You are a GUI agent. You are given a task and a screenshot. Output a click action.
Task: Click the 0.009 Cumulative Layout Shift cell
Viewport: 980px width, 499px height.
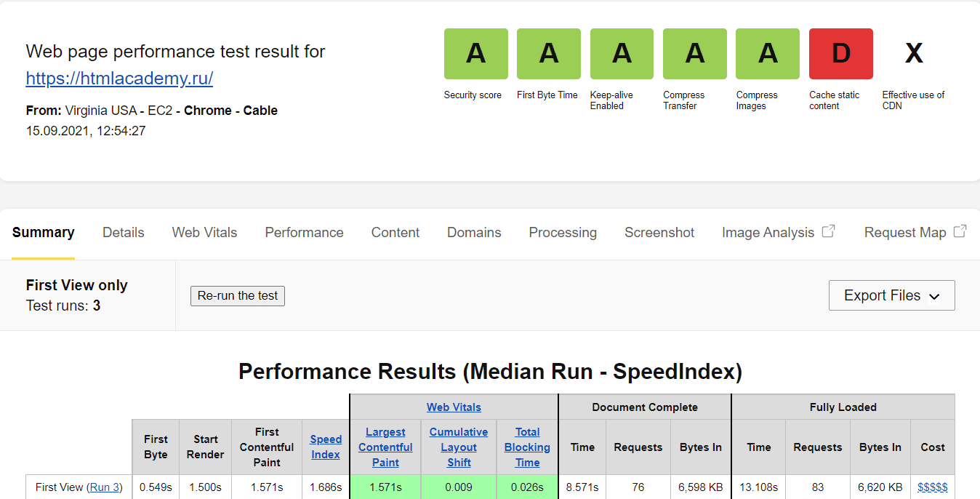[459, 487]
